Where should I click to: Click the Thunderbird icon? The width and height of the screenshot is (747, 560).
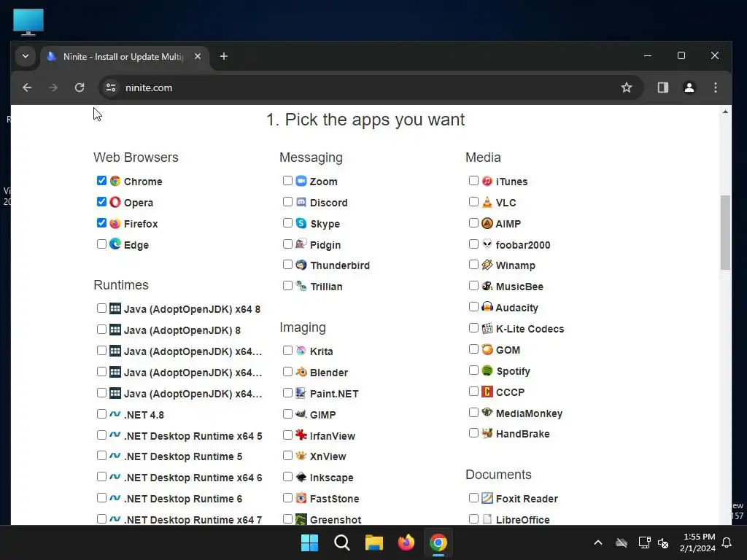pos(301,265)
